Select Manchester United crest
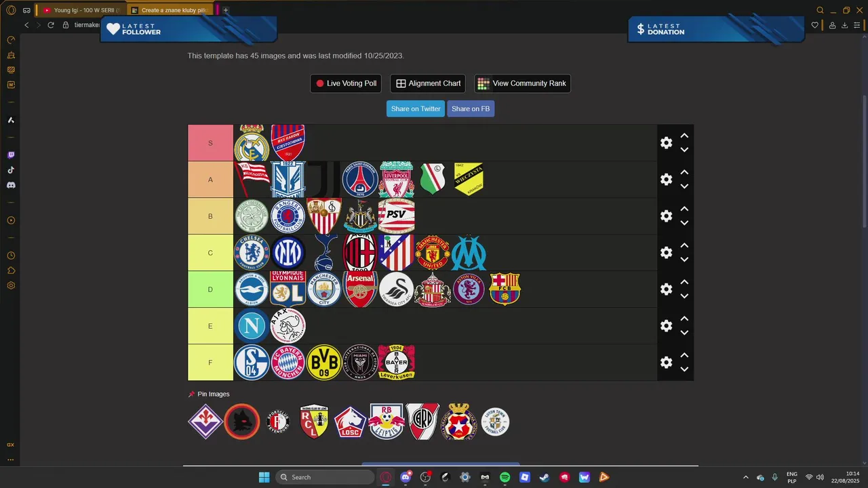Image resolution: width=868 pixels, height=488 pixels. click(x=433, y=253)
